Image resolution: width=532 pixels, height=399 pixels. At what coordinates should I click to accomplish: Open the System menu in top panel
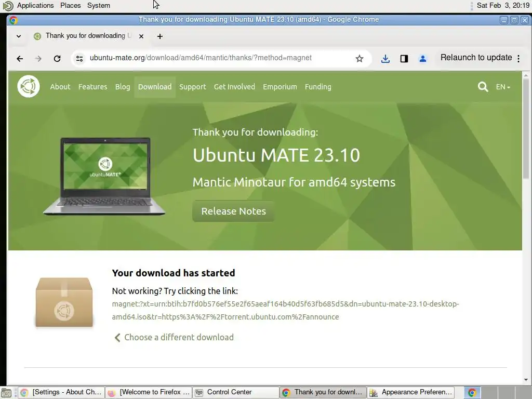tap(98, 5)
